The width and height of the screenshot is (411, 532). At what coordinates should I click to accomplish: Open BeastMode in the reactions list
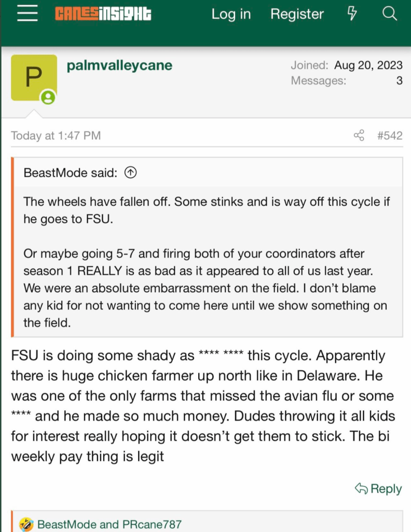point(66,524)
